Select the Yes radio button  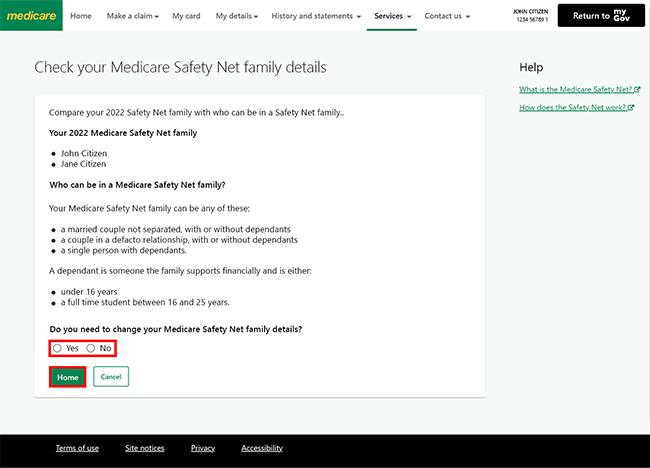pyautogui.click(x=58, y=348)
